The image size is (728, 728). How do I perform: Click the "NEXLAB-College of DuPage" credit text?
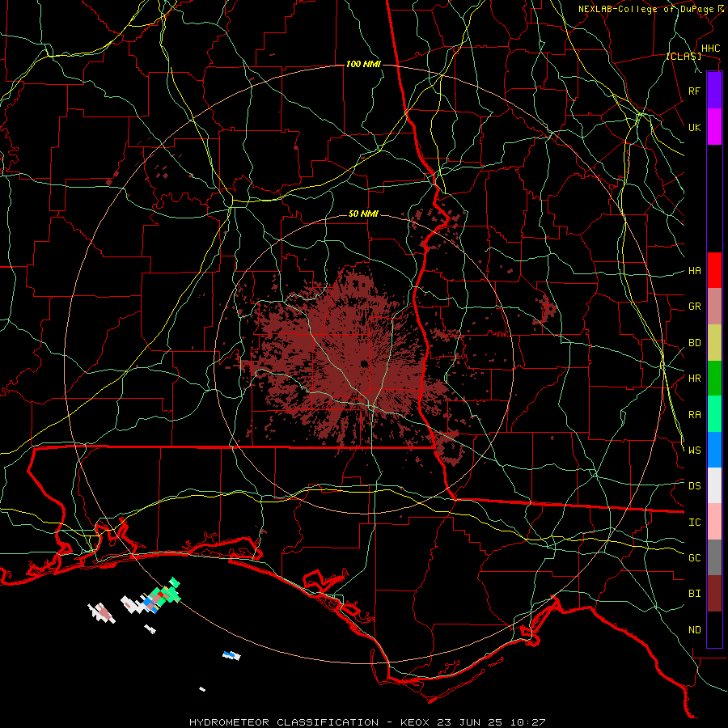pos(645,9)
